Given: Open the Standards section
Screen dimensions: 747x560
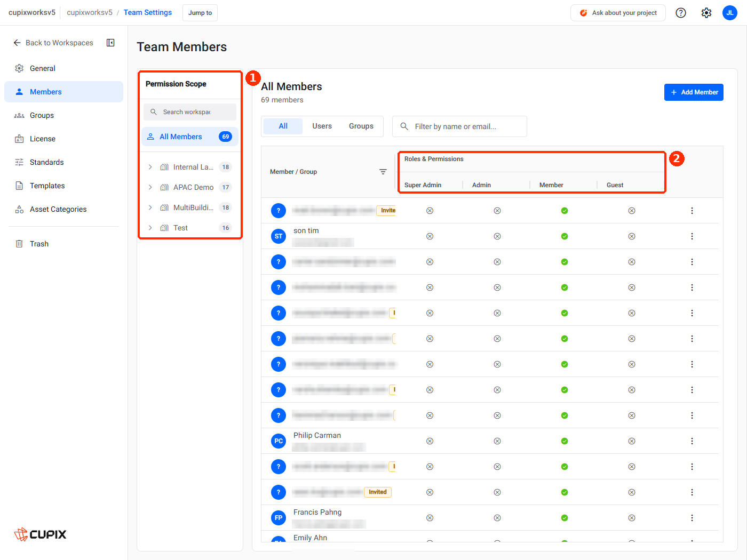Looking at the screenshot, I should tap(63, 162).
